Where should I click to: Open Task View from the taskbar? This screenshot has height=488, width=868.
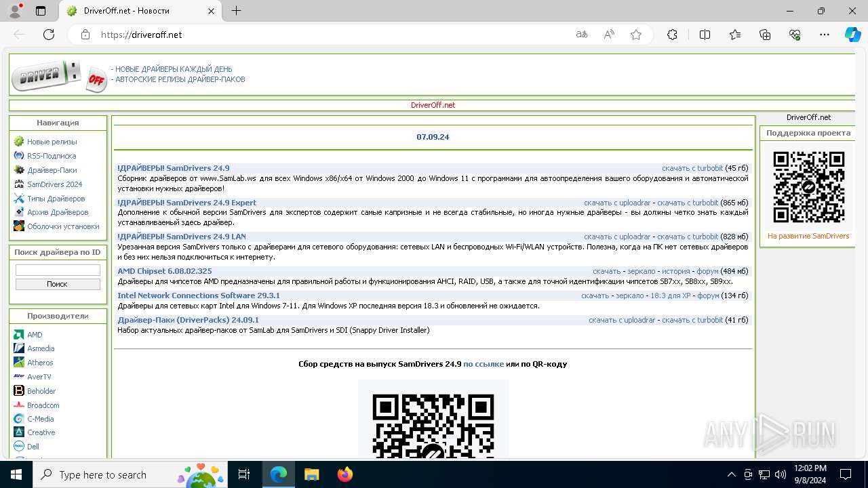(245, 474)
